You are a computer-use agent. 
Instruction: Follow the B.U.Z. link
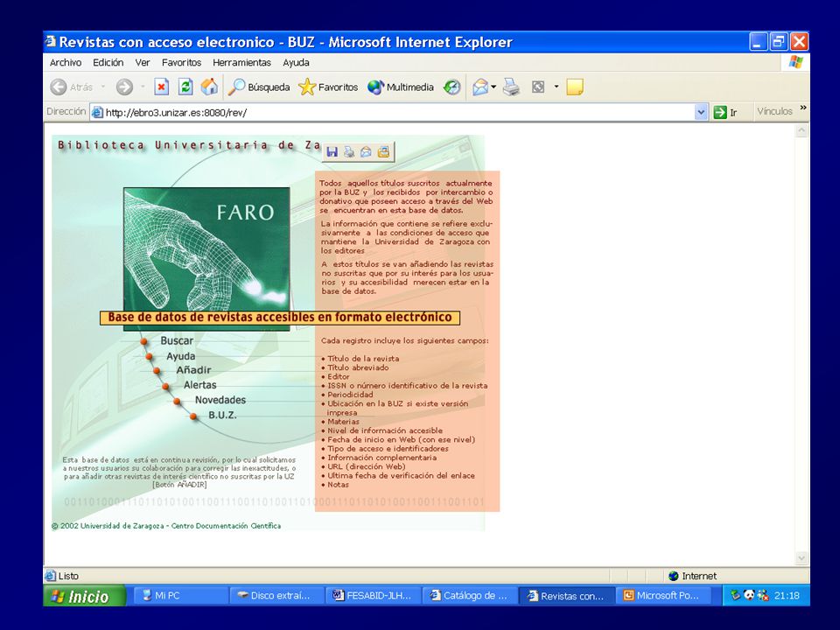click(x=222, y=415)
